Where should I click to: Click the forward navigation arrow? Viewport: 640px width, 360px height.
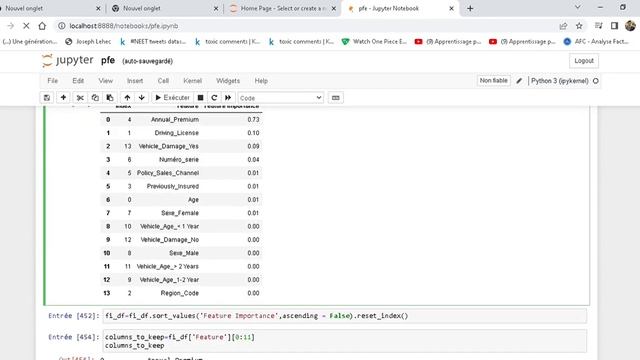coord(11,26)
